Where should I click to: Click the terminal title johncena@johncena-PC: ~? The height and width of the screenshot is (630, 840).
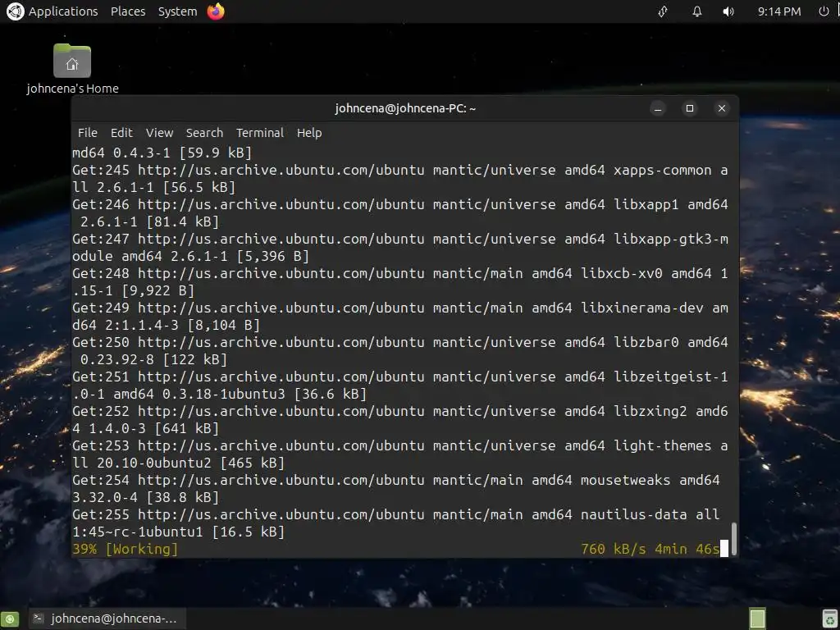405,109
